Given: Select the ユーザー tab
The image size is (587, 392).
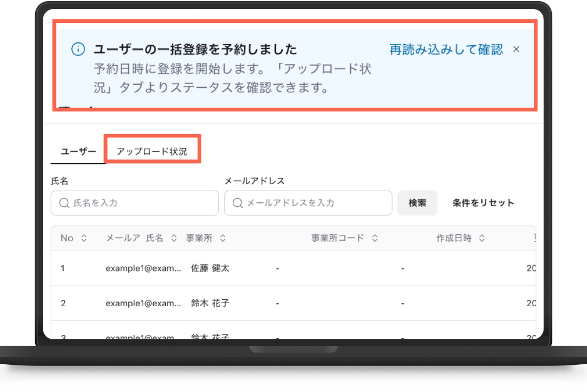Looking at the screenshot, I should 79,151.
